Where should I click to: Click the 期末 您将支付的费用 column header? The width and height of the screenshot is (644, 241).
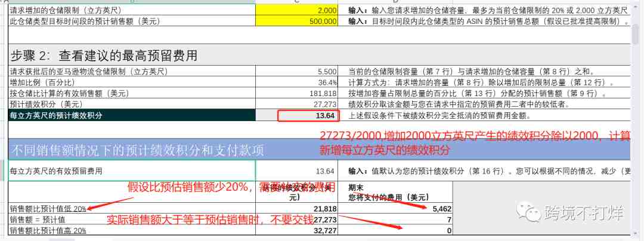point(395,192)
